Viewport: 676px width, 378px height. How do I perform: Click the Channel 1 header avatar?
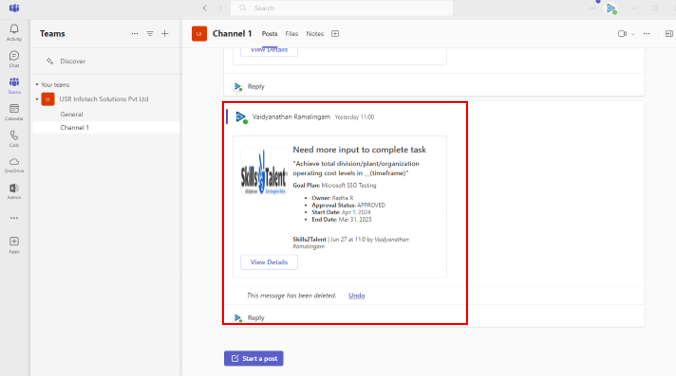tap(199, 34)
